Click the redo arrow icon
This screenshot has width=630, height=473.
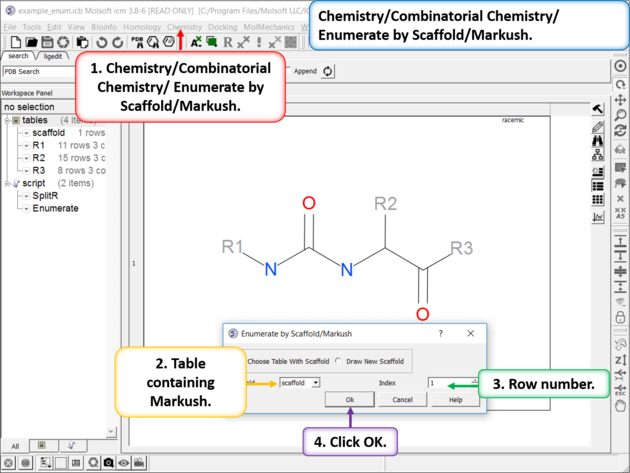click(x=118, y=42)
